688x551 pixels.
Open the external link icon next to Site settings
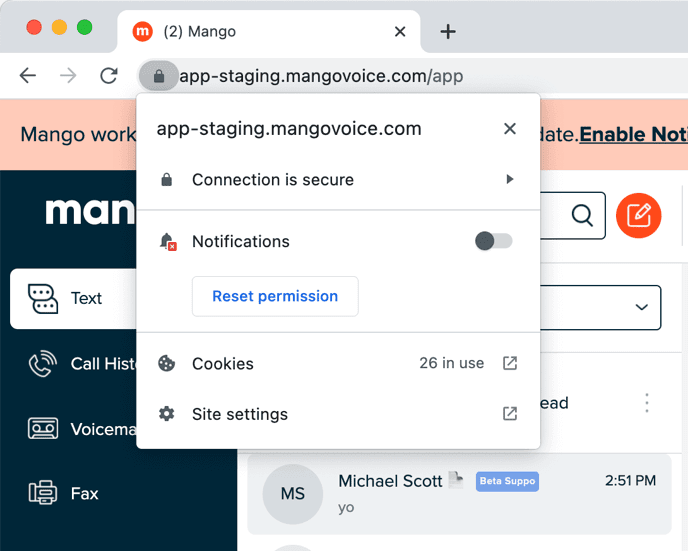pyautogui.click(x=510, y=414)
